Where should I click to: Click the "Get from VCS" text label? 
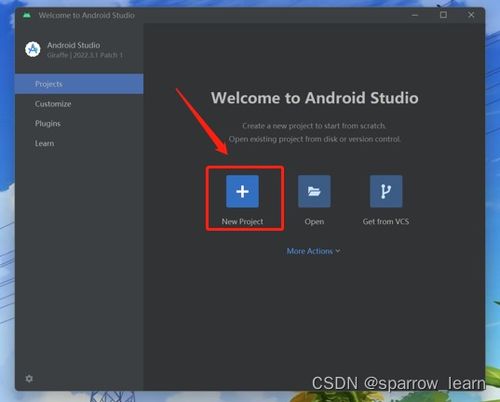(386, 222)
